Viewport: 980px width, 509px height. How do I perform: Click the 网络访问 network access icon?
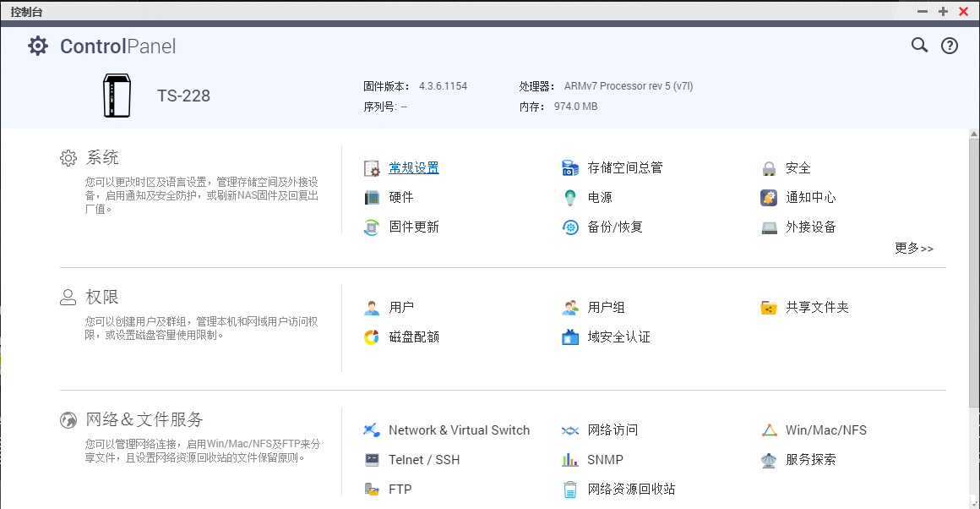pos(570,430)
